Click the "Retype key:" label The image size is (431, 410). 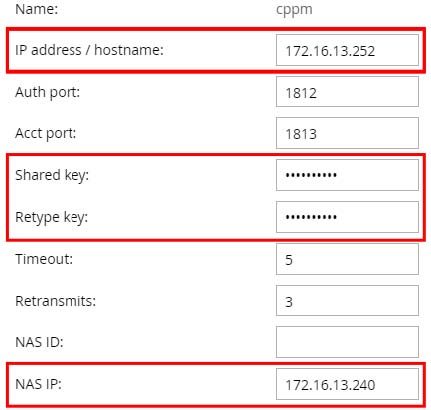[52, 217]
